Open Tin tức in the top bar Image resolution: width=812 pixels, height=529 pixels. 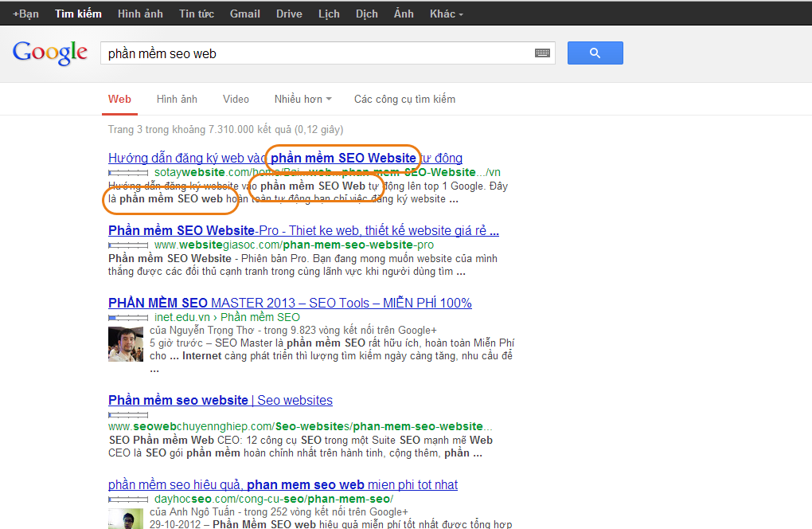(x=197, y=14)
